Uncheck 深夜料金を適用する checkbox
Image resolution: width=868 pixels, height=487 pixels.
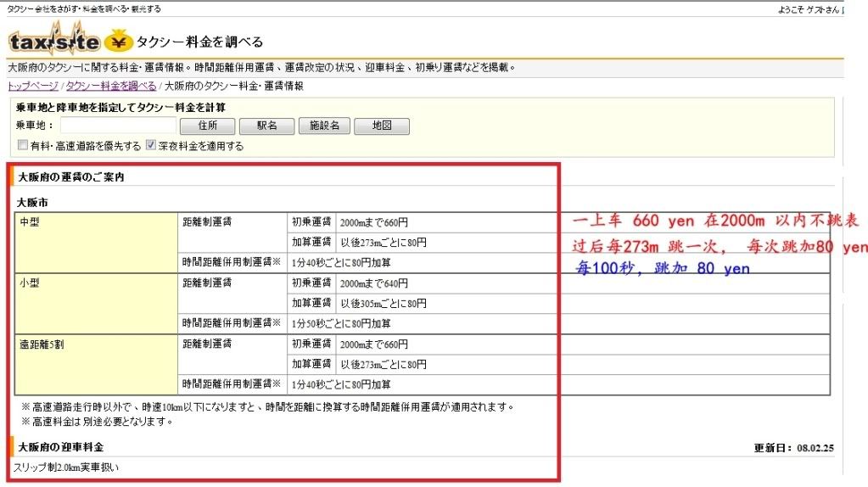click(151, 146)
